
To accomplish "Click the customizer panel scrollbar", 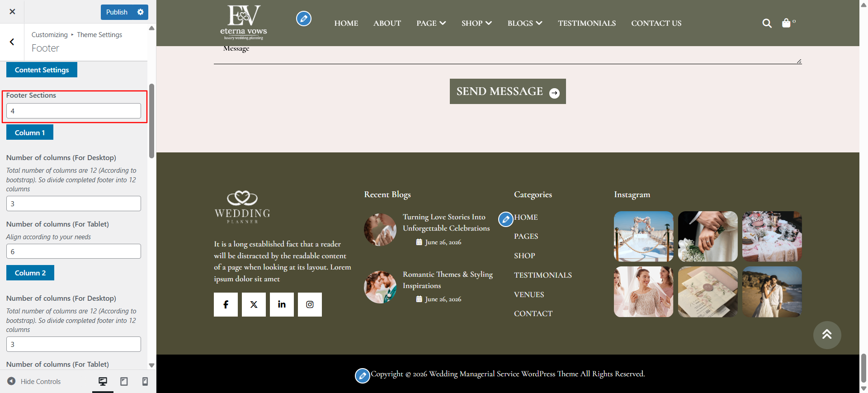I will [x=152, y=121].
